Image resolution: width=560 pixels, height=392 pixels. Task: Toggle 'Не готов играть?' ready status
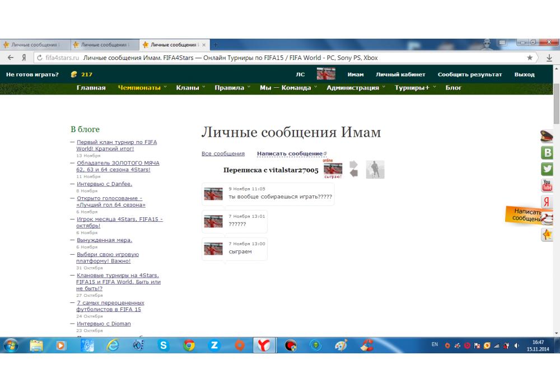pos(32,74)
